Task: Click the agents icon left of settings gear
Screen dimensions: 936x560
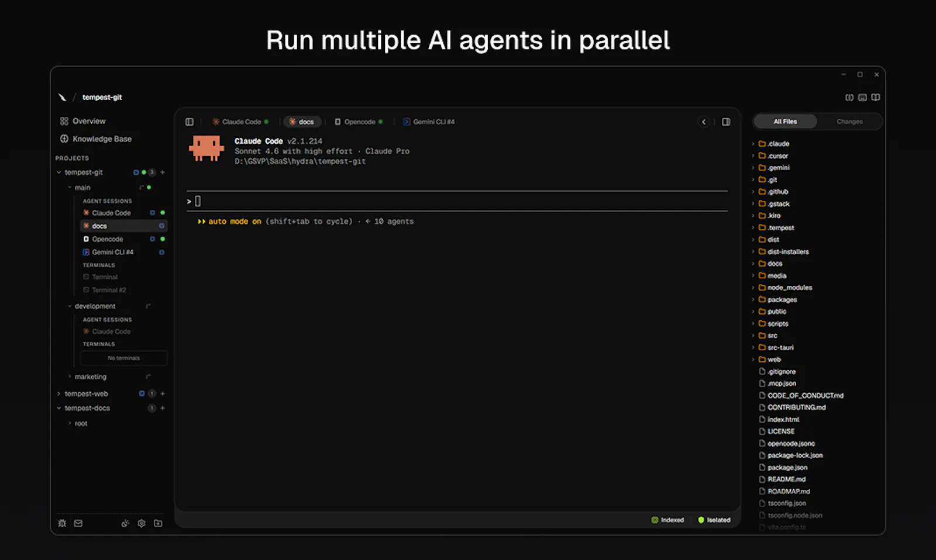Action: coord(125,523)
